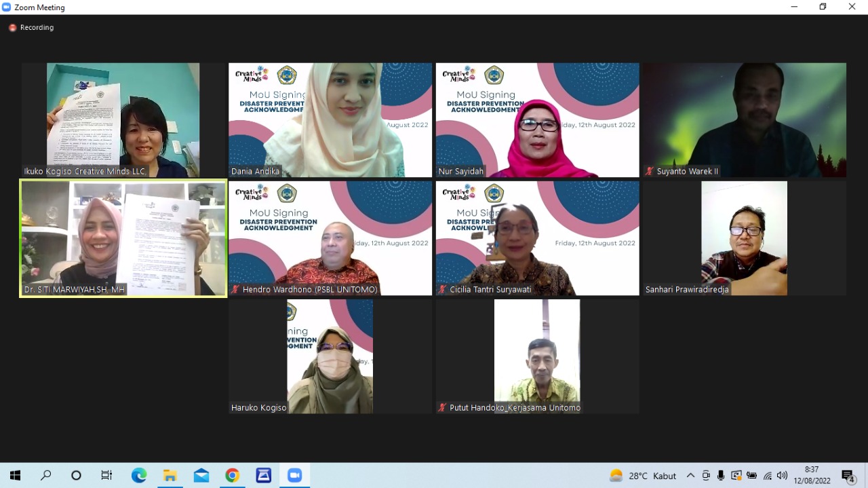Click the red recording indicator dot
The width and height of the screenshot is (868, 488).
click(12, 28)
